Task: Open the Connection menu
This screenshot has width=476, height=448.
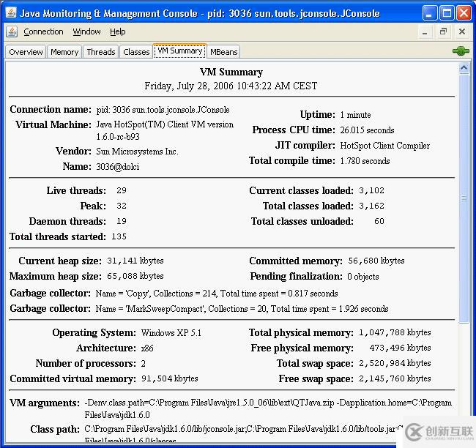Action: [x=43, y=31]
